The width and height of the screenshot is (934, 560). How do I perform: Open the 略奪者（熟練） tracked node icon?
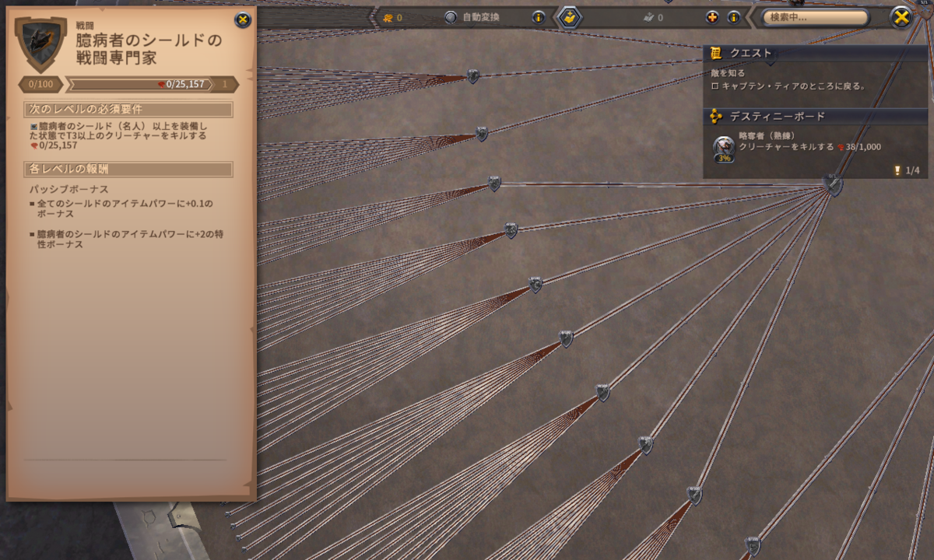pos(724,148)
